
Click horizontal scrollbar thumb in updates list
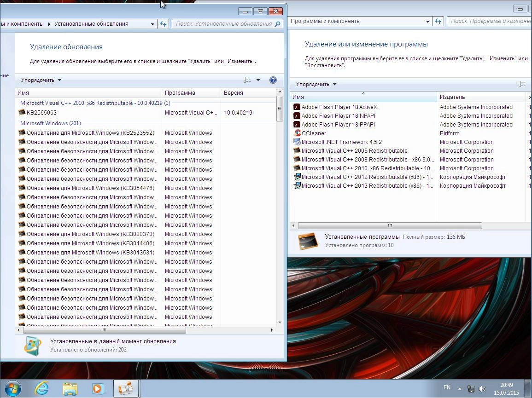pos(104,330)
